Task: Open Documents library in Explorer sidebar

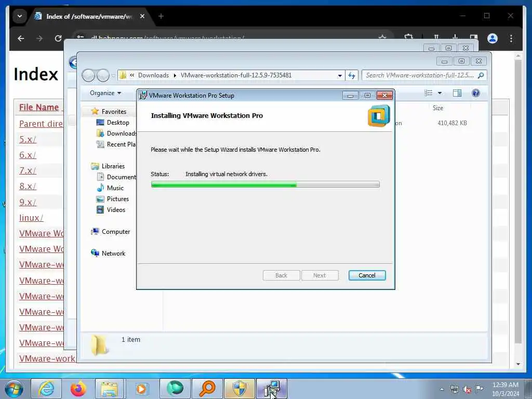Action: tap(121, 177)
